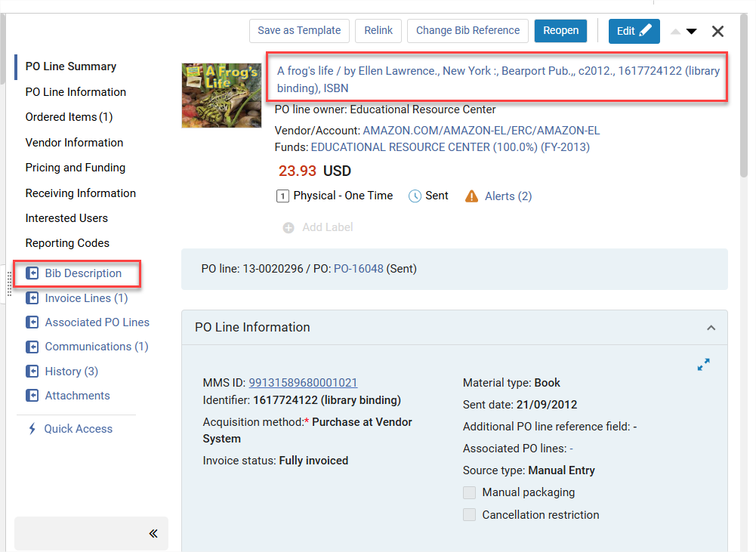Click the Relink button
Image resolution: width=756 pixels, height=552 pixels.
pyautogui.click(x=378, y=31)
